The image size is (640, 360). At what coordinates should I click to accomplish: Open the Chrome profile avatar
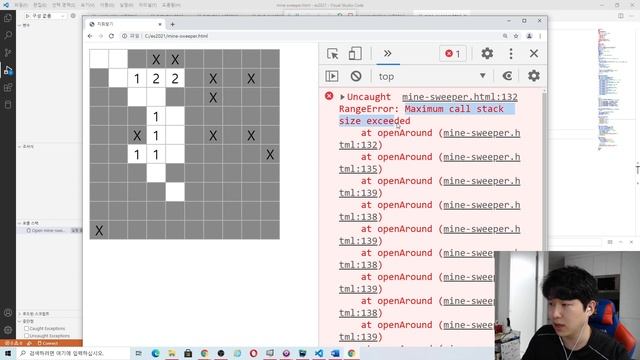[529, 36]
